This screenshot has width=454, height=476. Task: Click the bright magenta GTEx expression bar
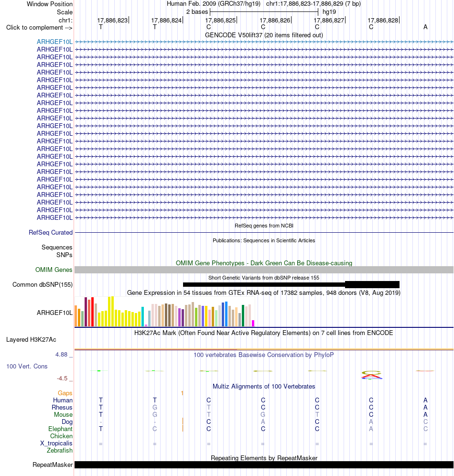(253, 323)
